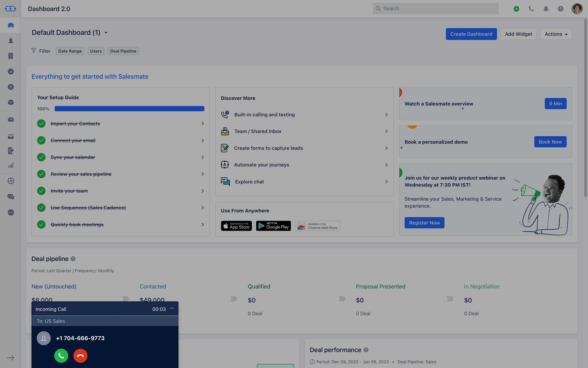The height and width of the screenshot is (368, 588).
Task: Click Register Now webinar button
Action: pos(424,223)
